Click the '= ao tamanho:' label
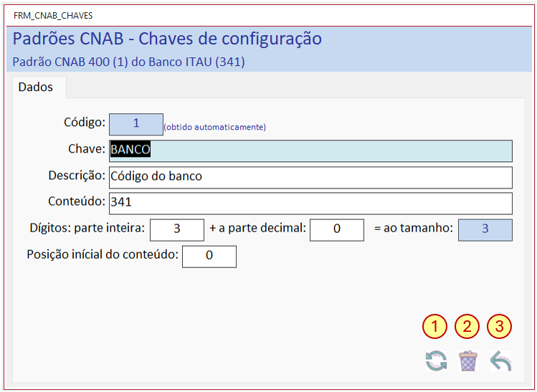Viewport: 537px width, 392px height. pyautogui.click(x=414, y=228)
